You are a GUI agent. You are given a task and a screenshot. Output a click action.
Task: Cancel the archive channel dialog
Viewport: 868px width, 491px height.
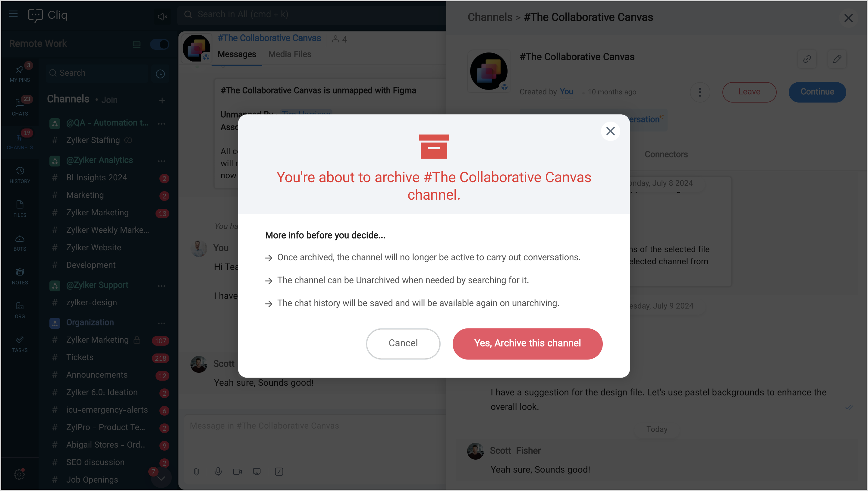pyautogui.click(x=403, y=343)
